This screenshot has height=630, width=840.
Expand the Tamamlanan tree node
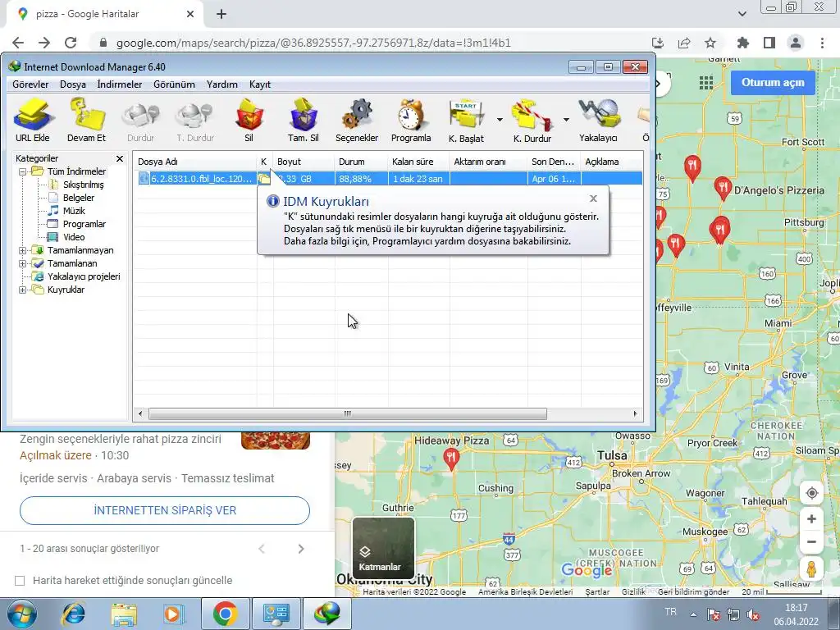click(22, 263)
